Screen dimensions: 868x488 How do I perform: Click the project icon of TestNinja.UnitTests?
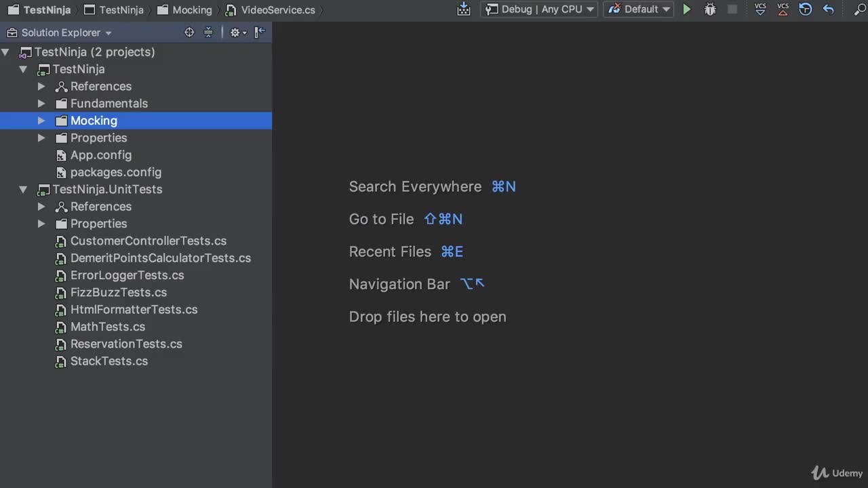[43, 190]
